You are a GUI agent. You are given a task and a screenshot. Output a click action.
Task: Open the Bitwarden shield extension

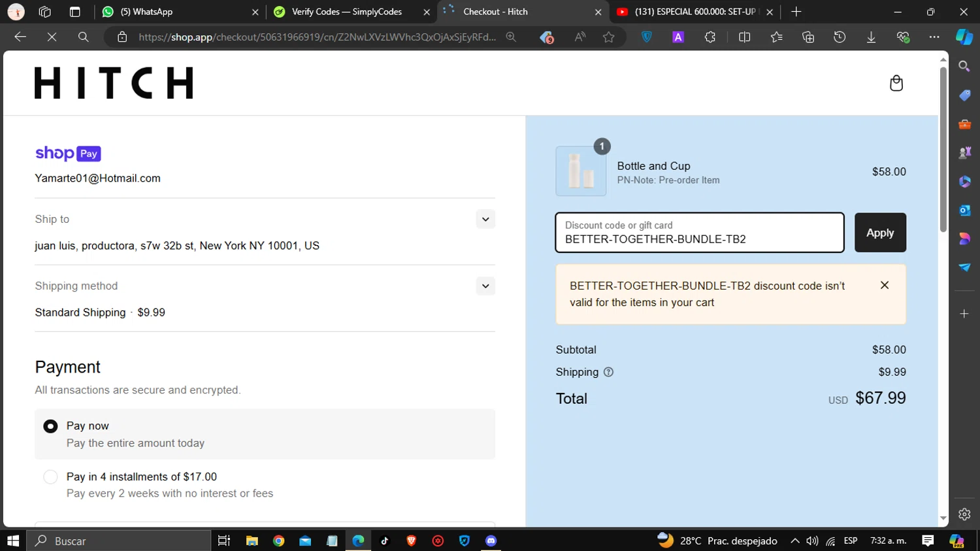[x=647, y=37]
